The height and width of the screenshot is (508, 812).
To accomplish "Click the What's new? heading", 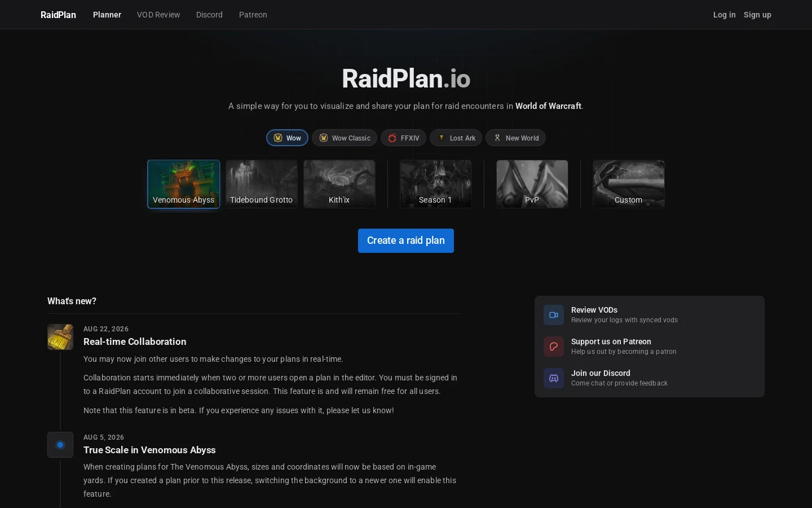I will [x=72, y=301].
